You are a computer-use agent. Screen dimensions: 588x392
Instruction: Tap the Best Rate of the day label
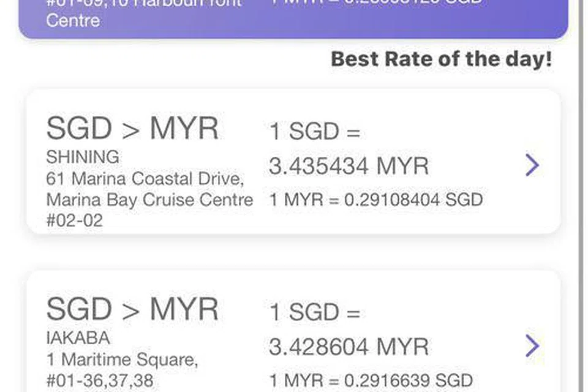[x=441, y=59]
